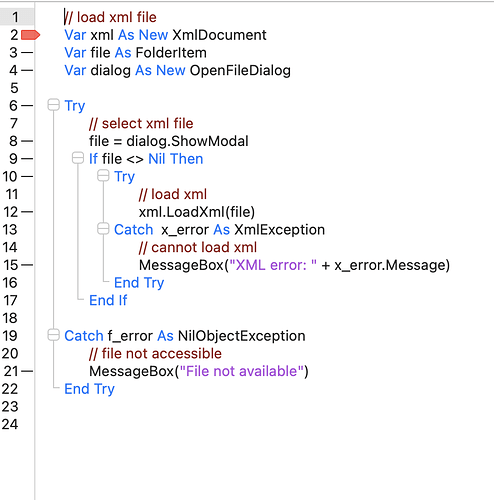Fold the Catch f_error NilObjectException block
Image resolution: width=494 pixels, height=500 pixels.
53,335
